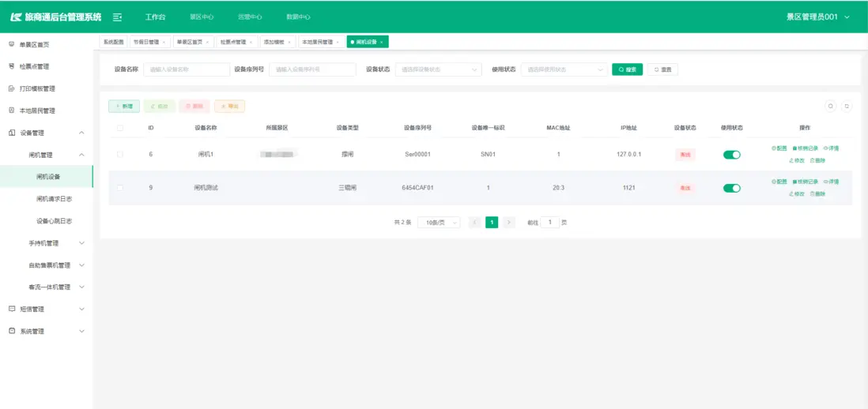The image size is (868, 409).
Task: Open 配置 for device 闸机1
Action: tap(779, 148)
